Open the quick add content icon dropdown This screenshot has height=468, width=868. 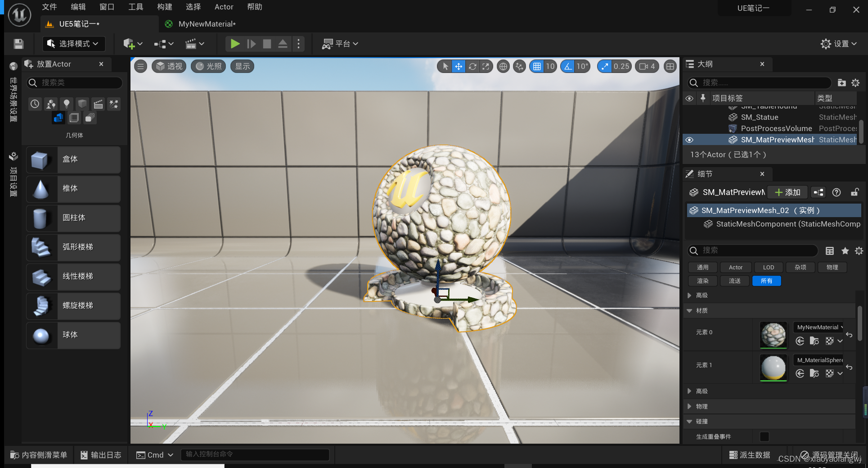[133, 44]
